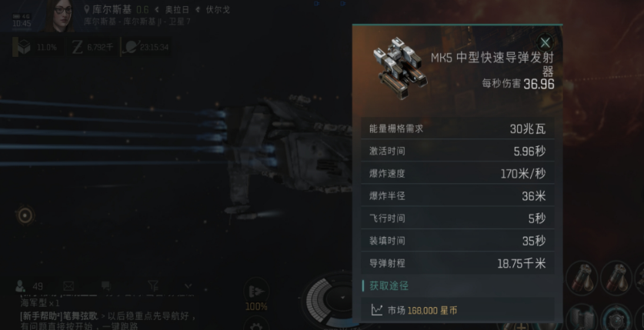Open the cargo hold cube icon
This screenshot has height=330, width=644.
click(x=24, y=47)
